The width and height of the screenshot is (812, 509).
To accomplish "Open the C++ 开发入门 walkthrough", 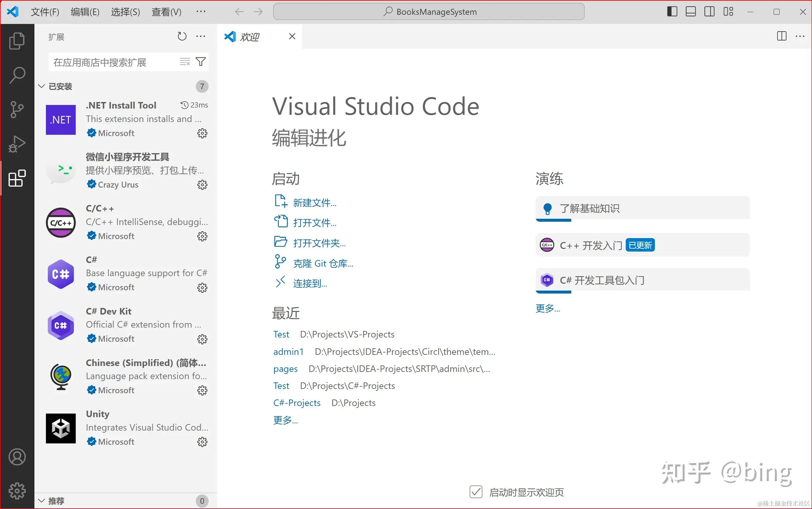I will (x=642, y=245).
